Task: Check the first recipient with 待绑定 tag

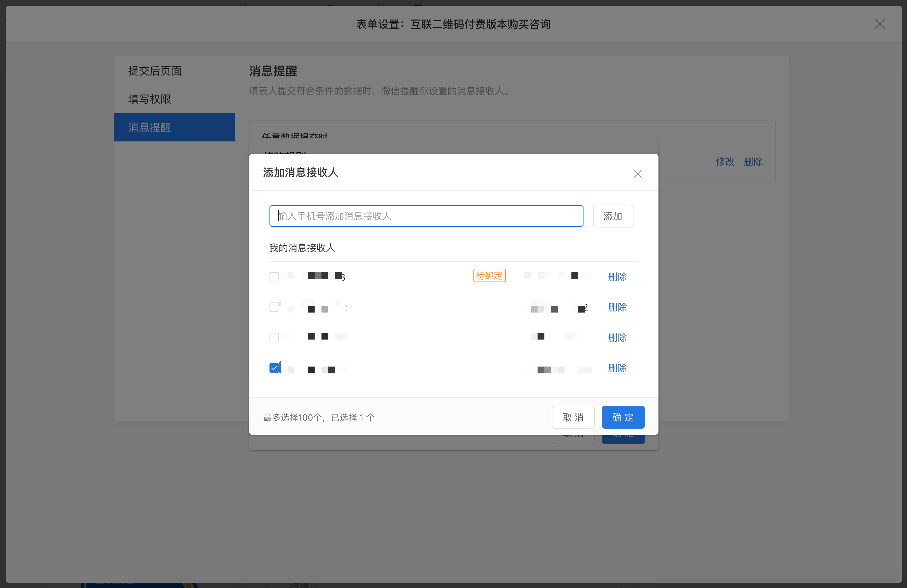Action: (x=274, y=276)
